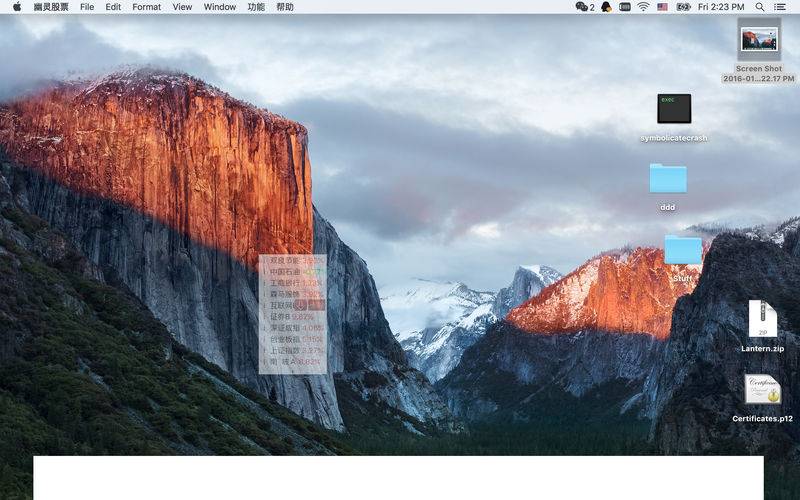Click the US flag input source icon
Image resolution: width=800 pixels, height=500 pixels.
(662, 7)
